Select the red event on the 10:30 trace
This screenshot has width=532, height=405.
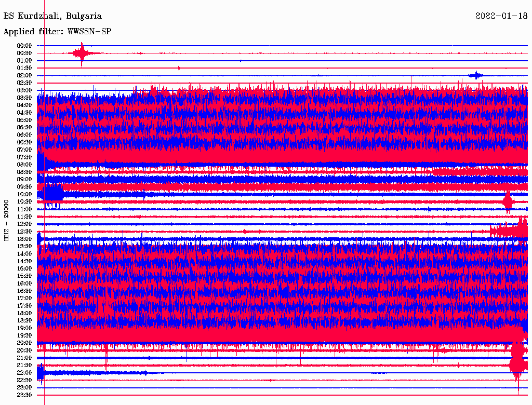[x=508, y=201]
